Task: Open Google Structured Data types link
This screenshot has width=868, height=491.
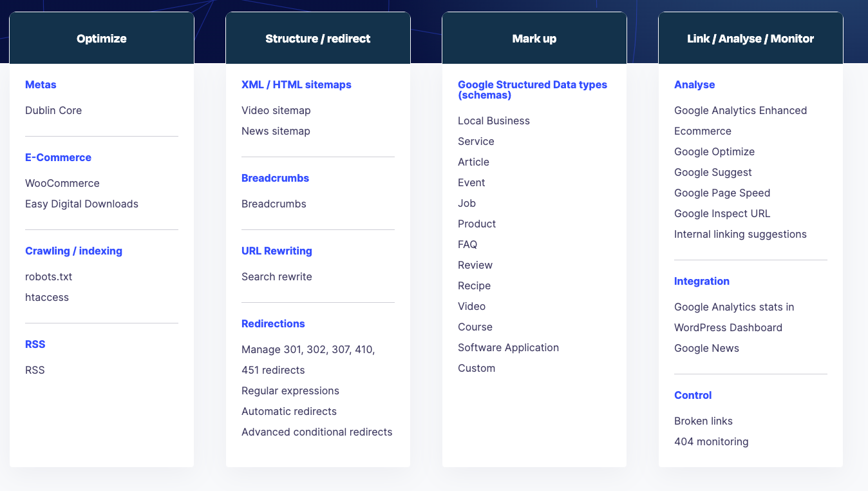Action: pos(532,90)
